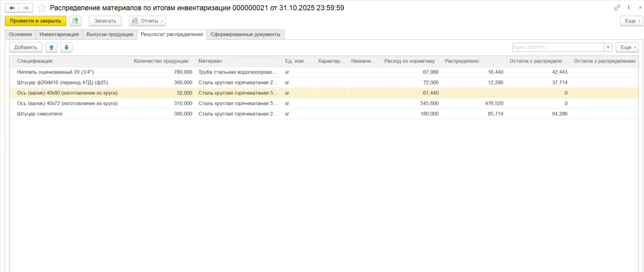This screenshot has height=272, width=644.
Task: Switch to the Выпуски продукции tab
Action: (110, 35)
